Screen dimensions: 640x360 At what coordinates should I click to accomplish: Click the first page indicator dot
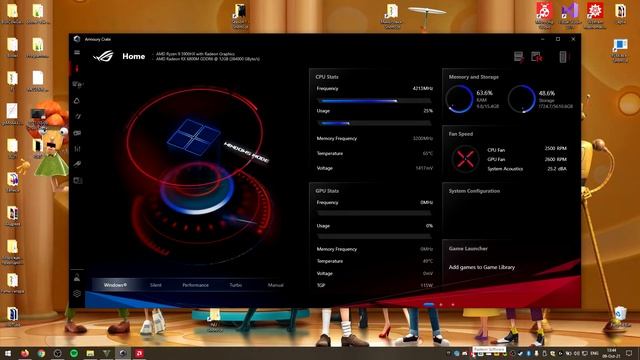[429, 304]
